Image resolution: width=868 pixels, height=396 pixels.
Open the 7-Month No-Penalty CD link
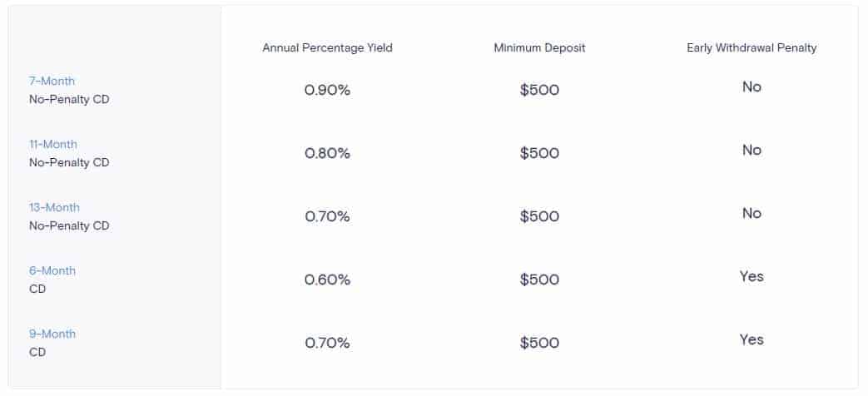pos(52,81)
